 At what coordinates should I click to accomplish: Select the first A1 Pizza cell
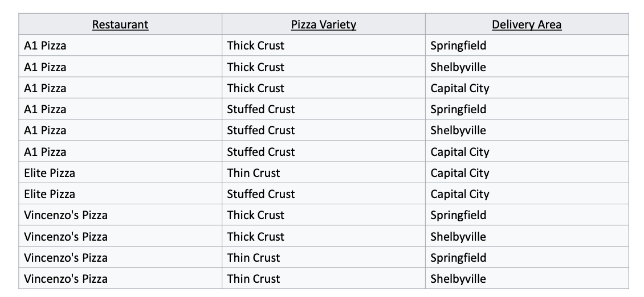coord(120,46)
